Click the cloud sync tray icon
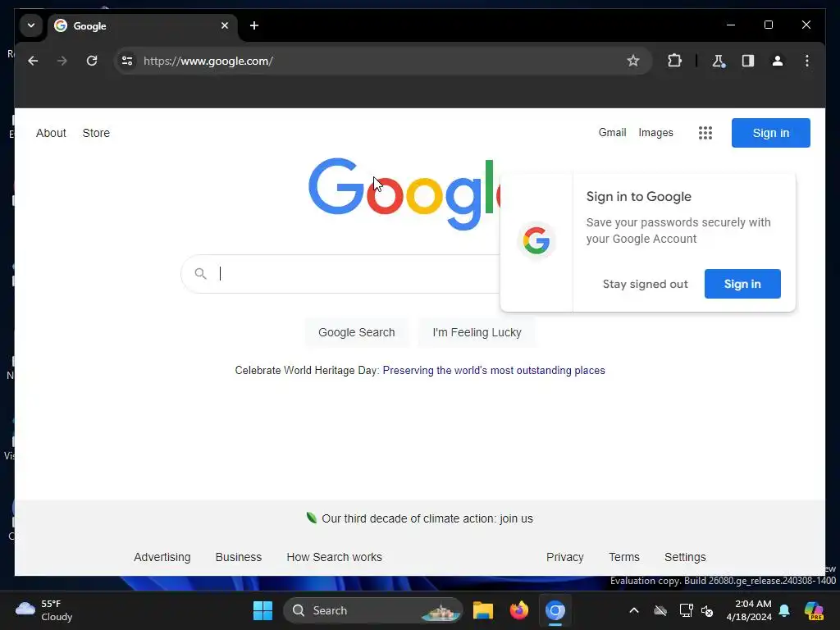 [660, 610]
